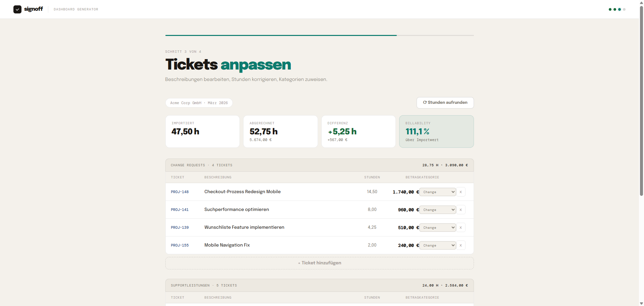Open the Change dropdown on the Suchperformance row

pyautogui.click(x=437, y=210)
